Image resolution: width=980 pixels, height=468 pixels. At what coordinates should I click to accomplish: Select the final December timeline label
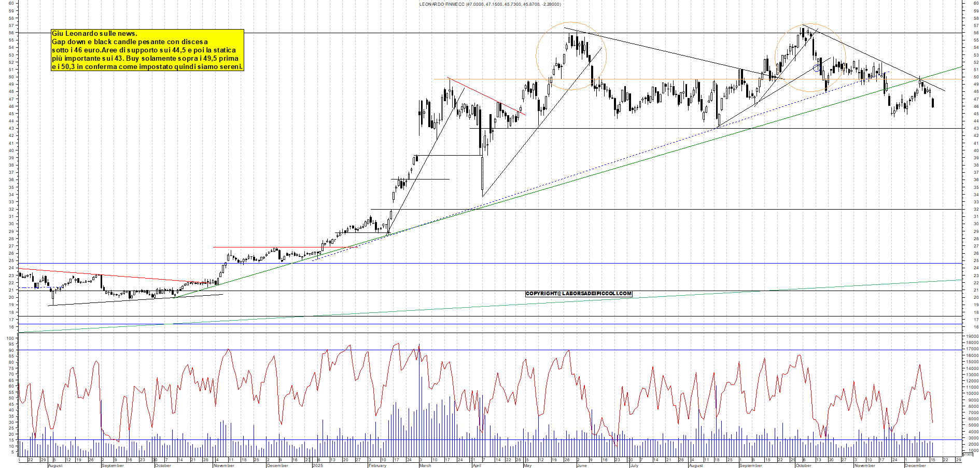tap(915, 465)
